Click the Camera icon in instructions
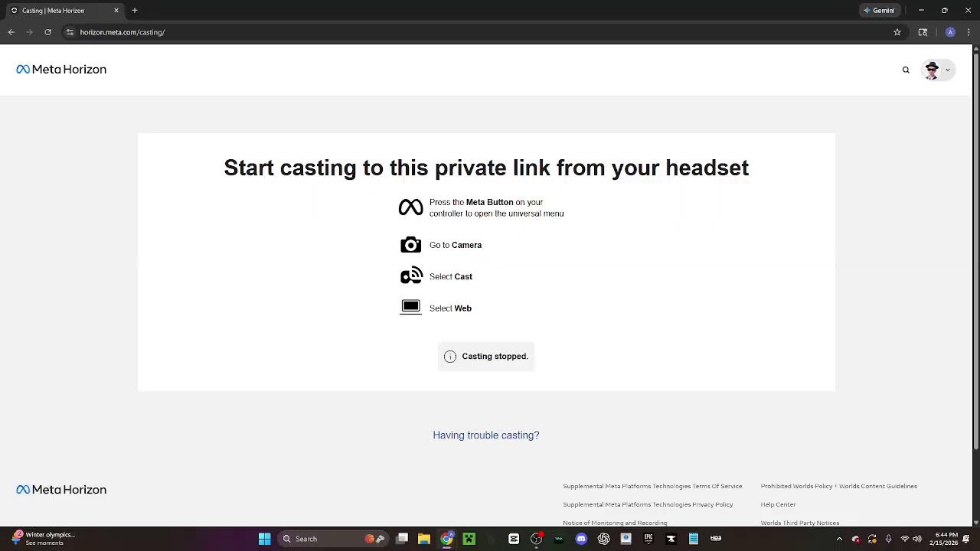 pos(410,245)
